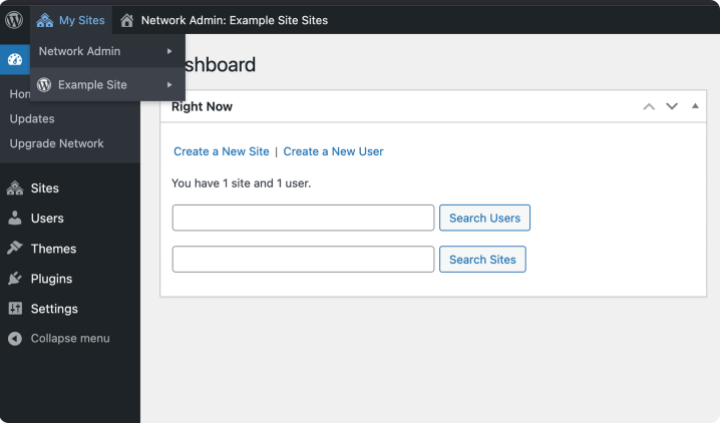Screen dimensions: 720x423
Task: Click the WordPress logo in admin bar
Action: click(x=14, y=20)
